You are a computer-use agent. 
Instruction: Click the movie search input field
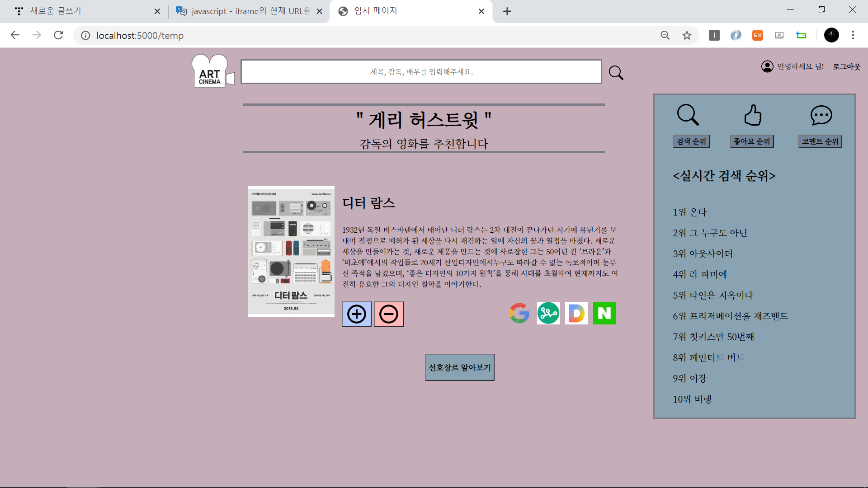pyautogui.click(x=421, y=72)
